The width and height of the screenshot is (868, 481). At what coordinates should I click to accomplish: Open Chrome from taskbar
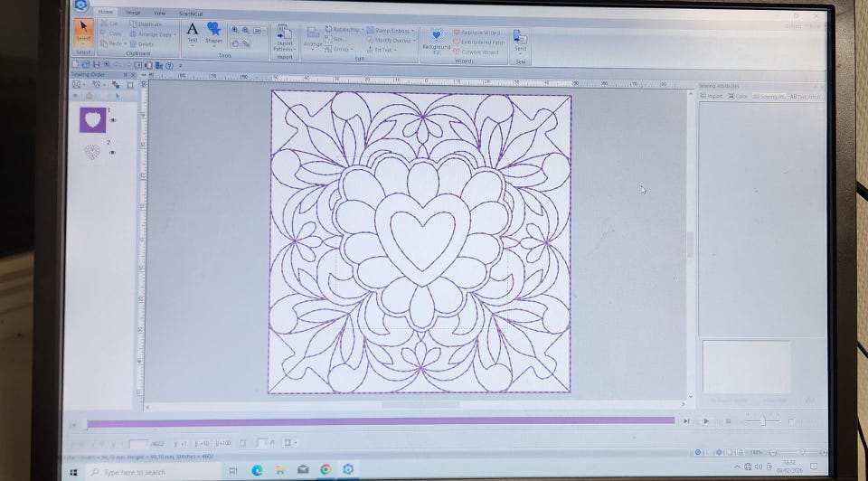[325, 470]
